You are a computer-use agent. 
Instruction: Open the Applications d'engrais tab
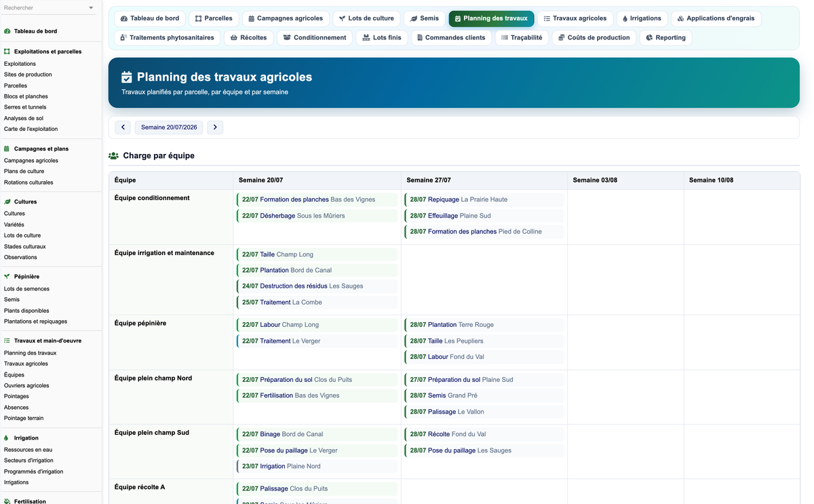click(x=716, y=18)
